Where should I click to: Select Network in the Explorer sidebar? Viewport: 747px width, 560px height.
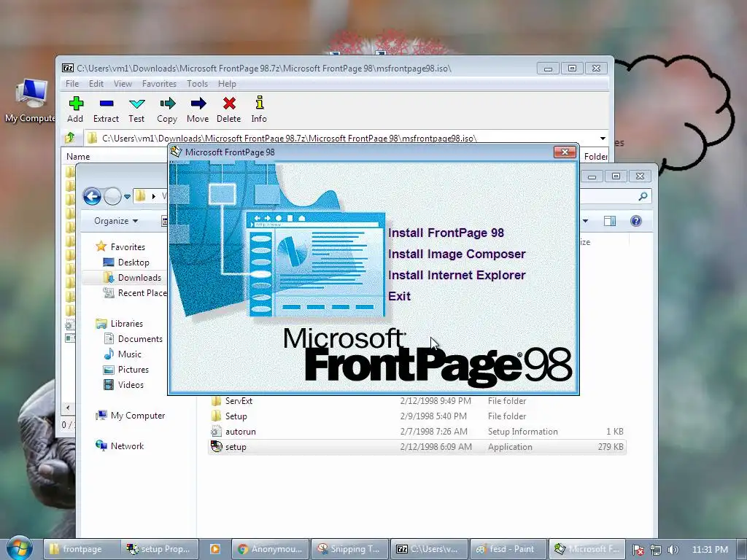(x=120, y=446)
